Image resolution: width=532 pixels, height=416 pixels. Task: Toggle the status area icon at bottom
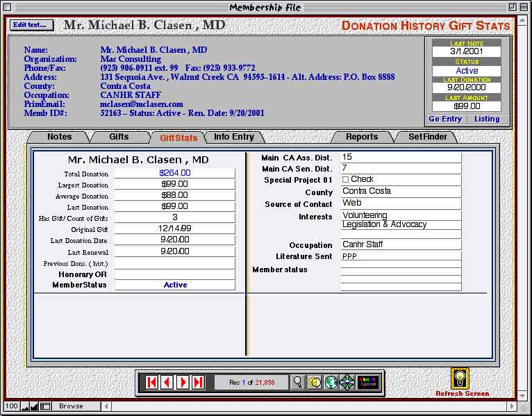pos(45,406)
